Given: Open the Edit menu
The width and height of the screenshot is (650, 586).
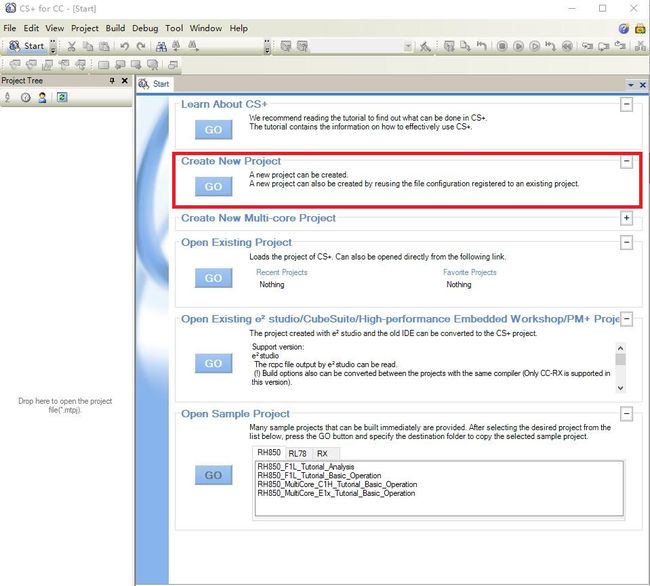Looking at the screenshot, I should (x=31, y=28).
